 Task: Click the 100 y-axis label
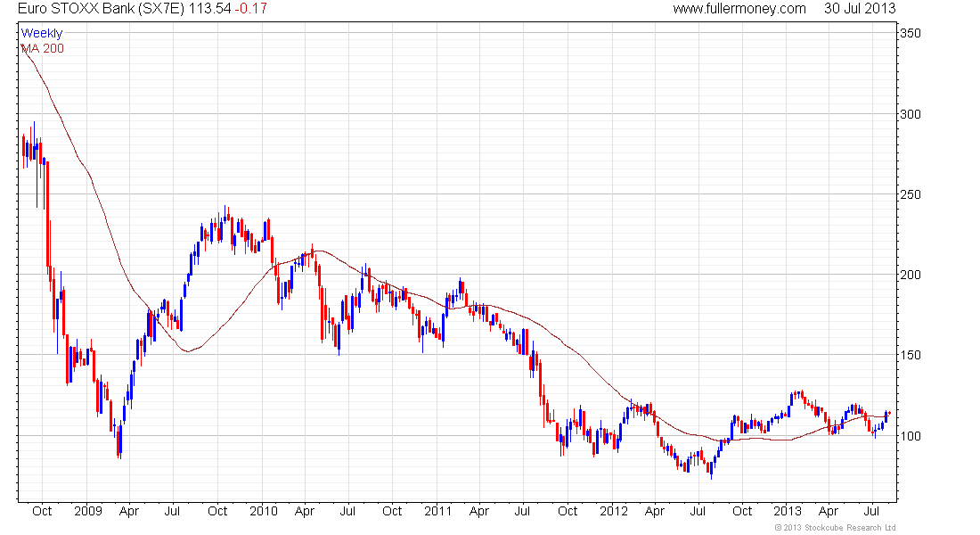910,435
